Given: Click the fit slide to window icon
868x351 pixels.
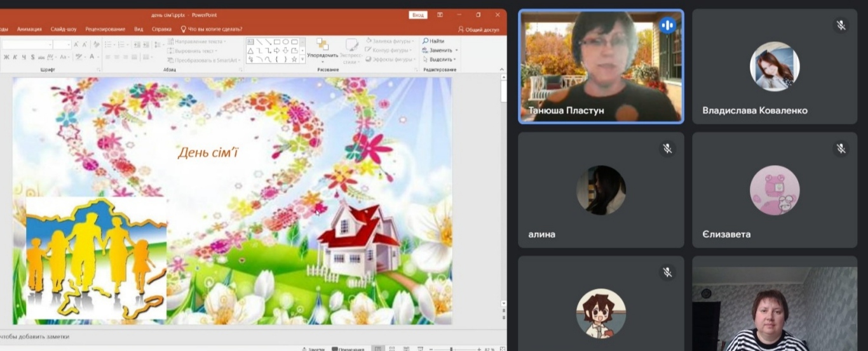Looking at the screenshot, I should tap(501, 348).
